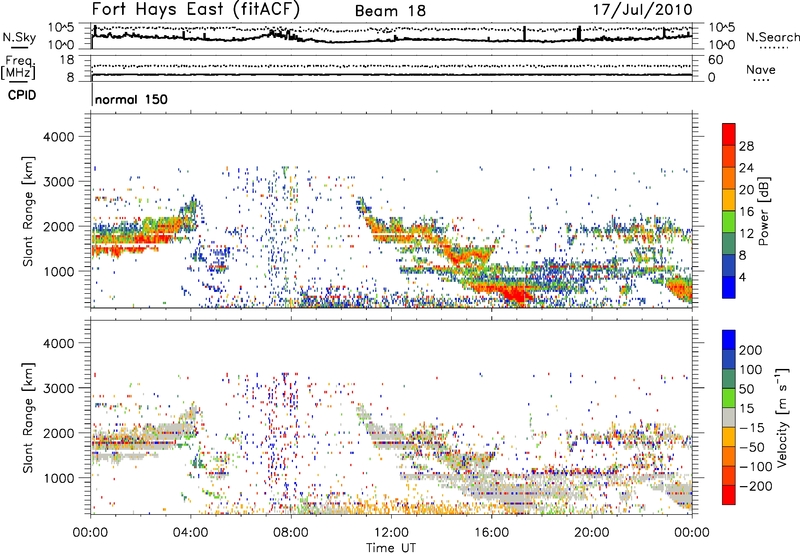Click the 'normal 150' CPID text

click(x=131, y=99)
